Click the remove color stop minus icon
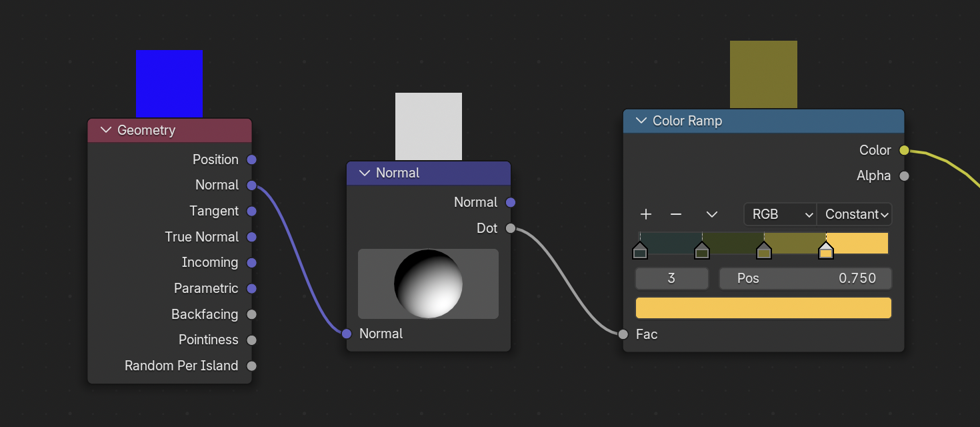 point(676,214)
